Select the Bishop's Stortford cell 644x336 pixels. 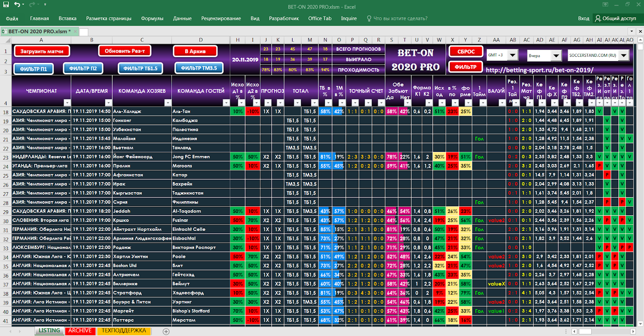coord(201,311)
